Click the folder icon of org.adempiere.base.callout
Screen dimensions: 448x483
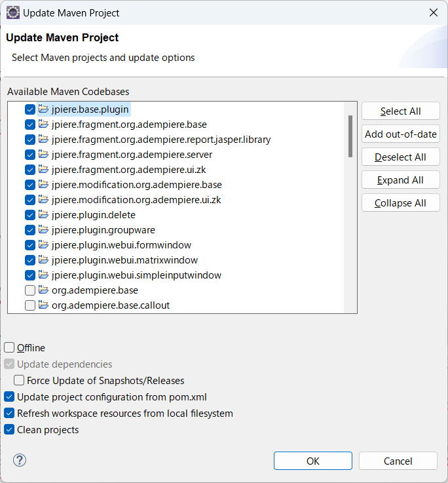click(43, 305)
